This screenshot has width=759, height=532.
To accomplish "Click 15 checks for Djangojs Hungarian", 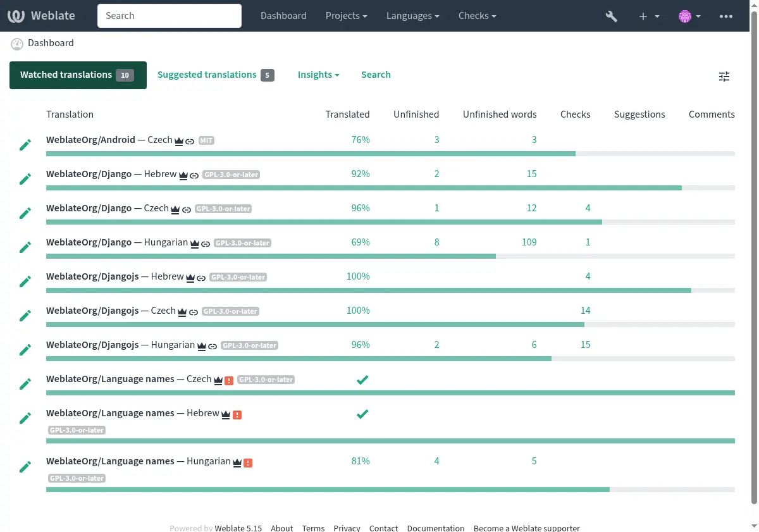I will coord(585,345).
